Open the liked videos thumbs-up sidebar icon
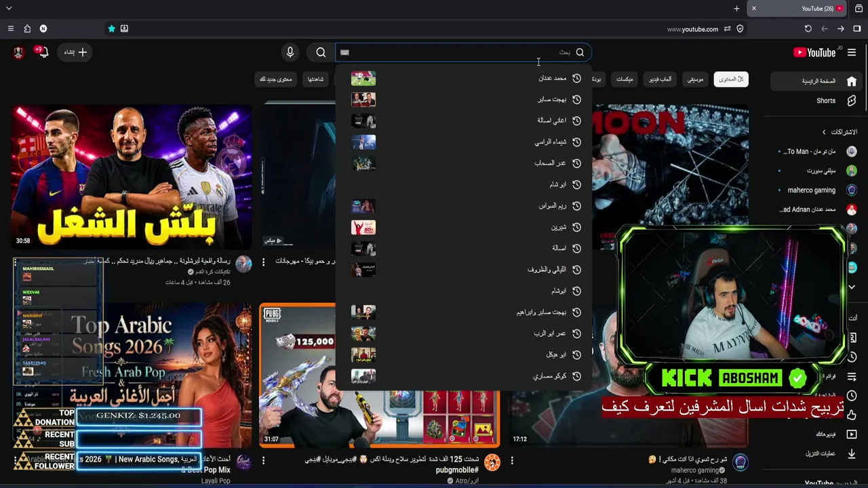The height and width of the screenshot is (488, 868). tap(852, 415)
